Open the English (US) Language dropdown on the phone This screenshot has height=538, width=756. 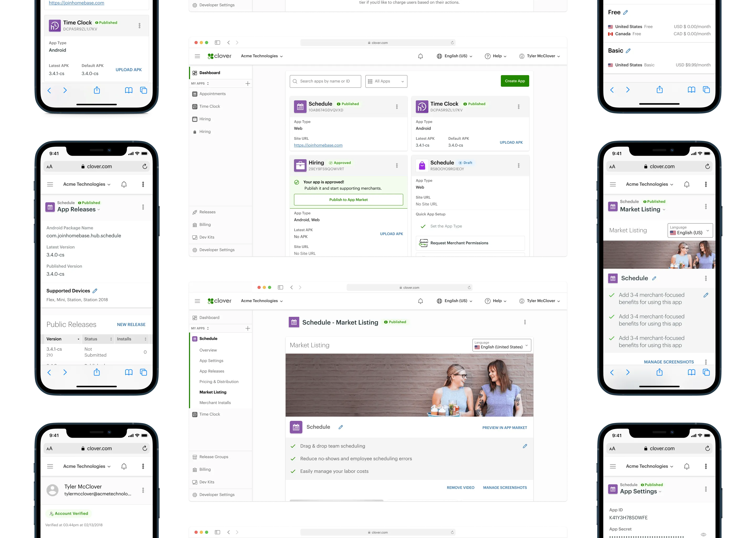pos(690,230)
